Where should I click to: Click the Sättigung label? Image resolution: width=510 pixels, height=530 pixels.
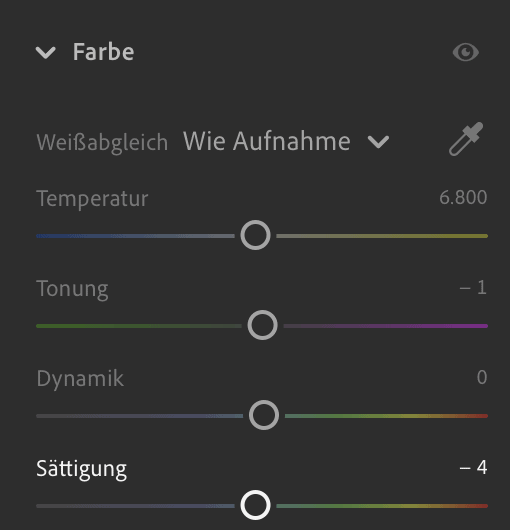coord(81,469)
